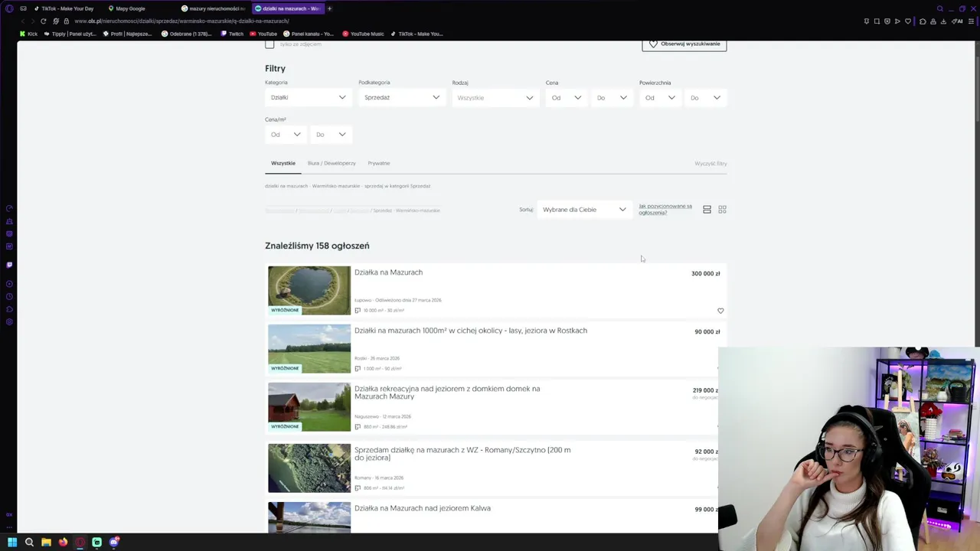Open the 'Kick' bookmark
The image size is (980, 551).
click(x=28, y=34)
